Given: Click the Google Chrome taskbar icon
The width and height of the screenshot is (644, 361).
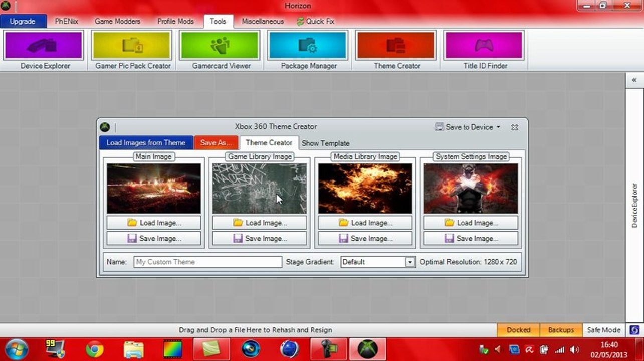Looking at the screenshot, I should click(x=95, y=349).
